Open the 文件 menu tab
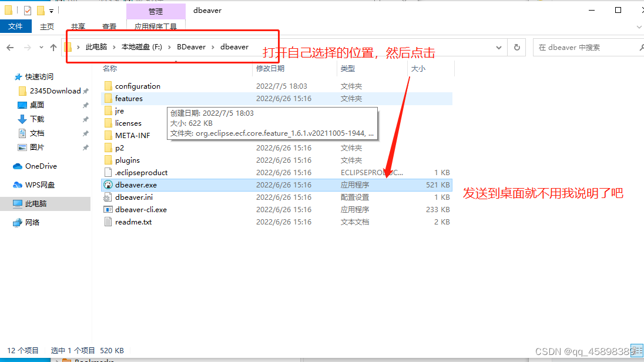 tap(16, 26)
